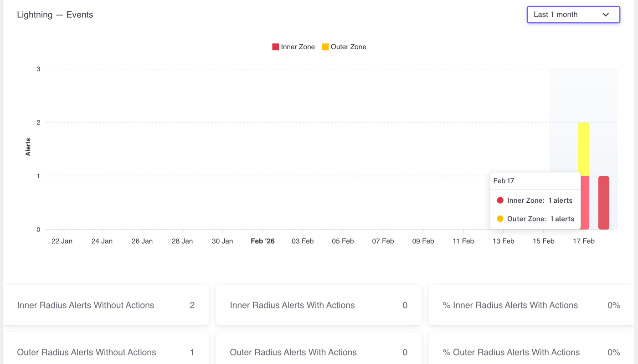Select % Inner Radius Alerts With Actions card
This screenshot has height=364, width=638.
(x=531, y=305)
